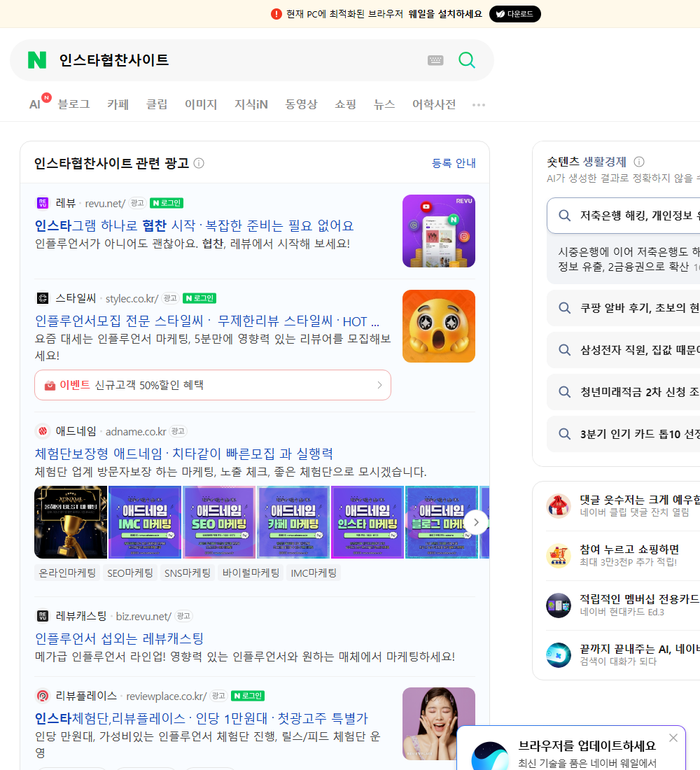Click the 스타일씨 favicon icon
This screenshot has width=700, height=770.
[x=43, y=298]
